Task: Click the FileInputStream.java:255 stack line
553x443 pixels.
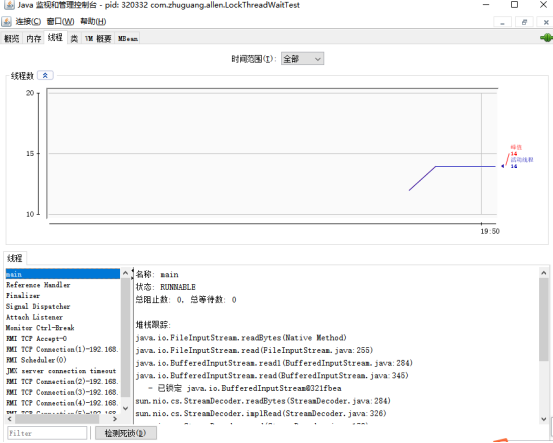Action: (254, 350)
